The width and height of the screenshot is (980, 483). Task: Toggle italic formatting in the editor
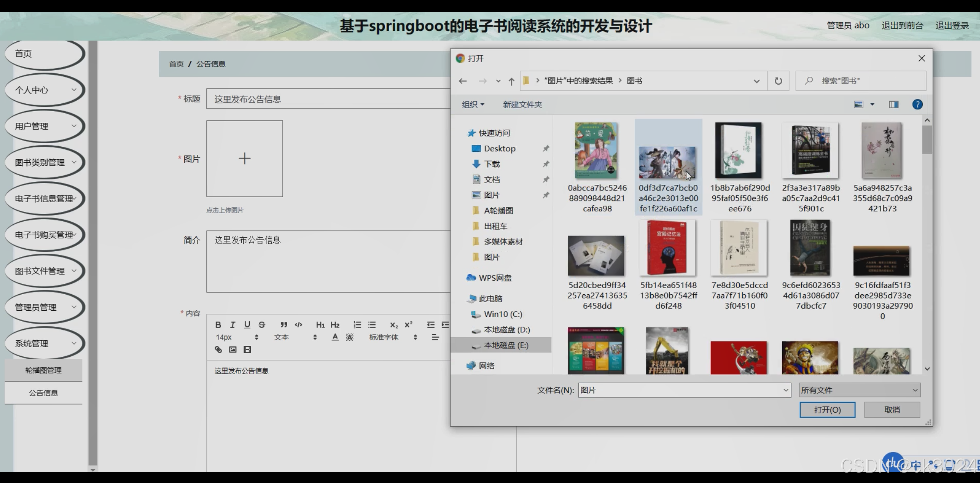tap(233, 325)
